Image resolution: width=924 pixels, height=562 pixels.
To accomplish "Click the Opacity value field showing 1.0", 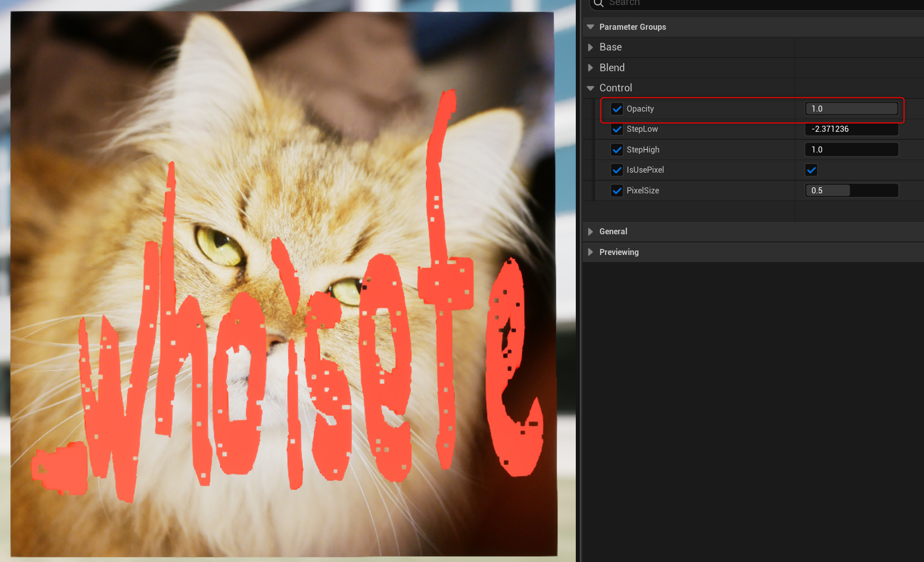I will click(x=851, y=109).
